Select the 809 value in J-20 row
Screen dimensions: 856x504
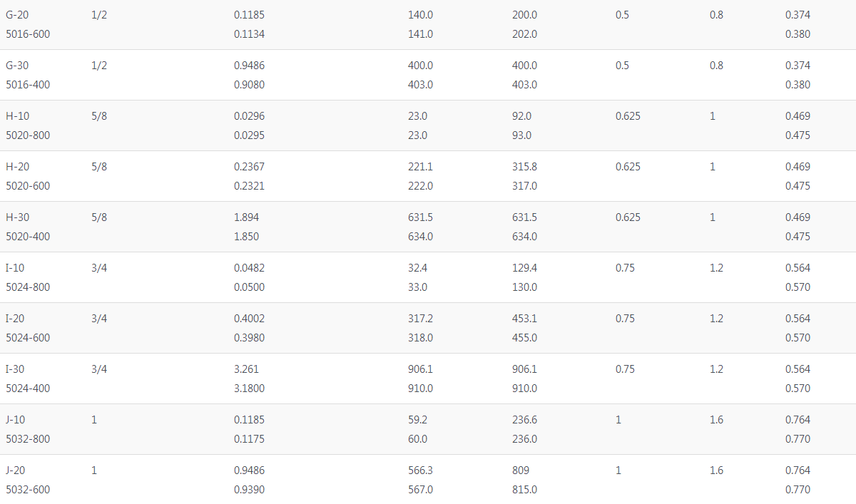[x=521, y=470]
